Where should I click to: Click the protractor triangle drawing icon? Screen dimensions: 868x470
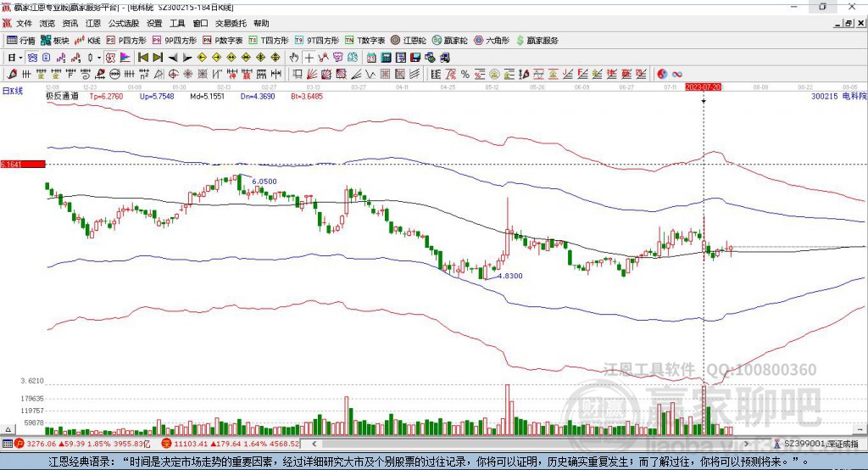point(159,74)
